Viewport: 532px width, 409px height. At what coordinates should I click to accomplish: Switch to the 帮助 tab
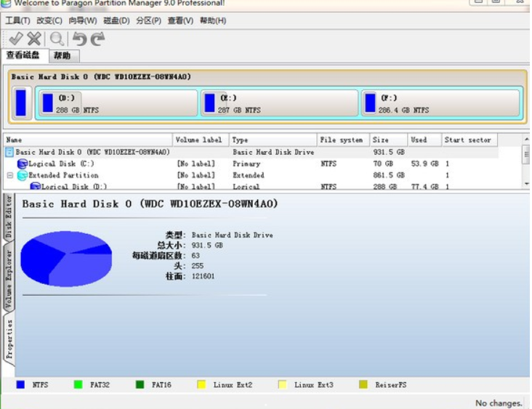click(65, 56)
